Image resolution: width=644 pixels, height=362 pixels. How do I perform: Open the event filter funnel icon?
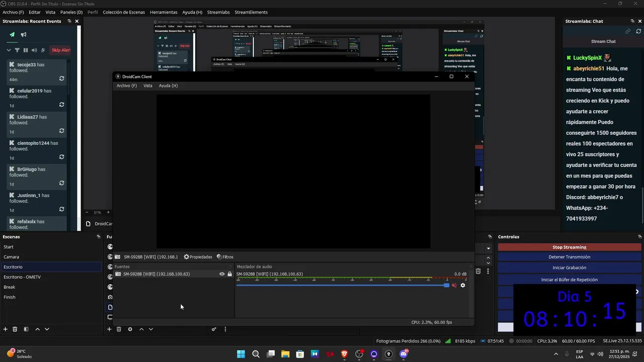[x=17, y=50]
